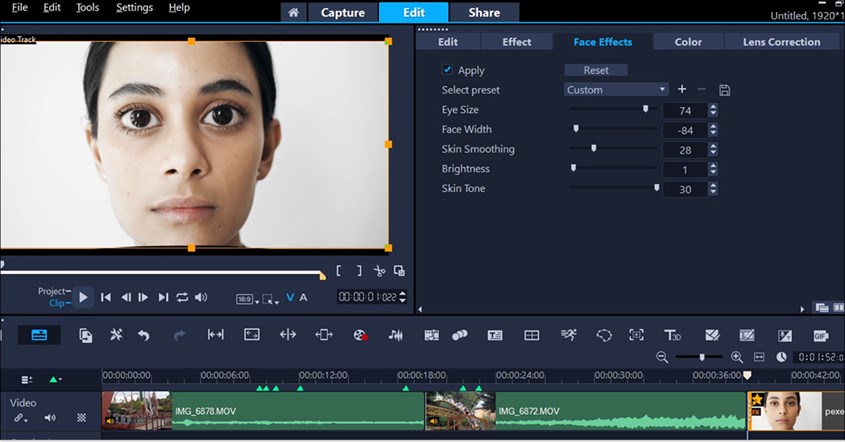Image resolution: width=845 pixels, height=442 pixels.
Task: Increase Skin Smoothing with up arrow
Action: pyautogui.click(x=713, y=146)
